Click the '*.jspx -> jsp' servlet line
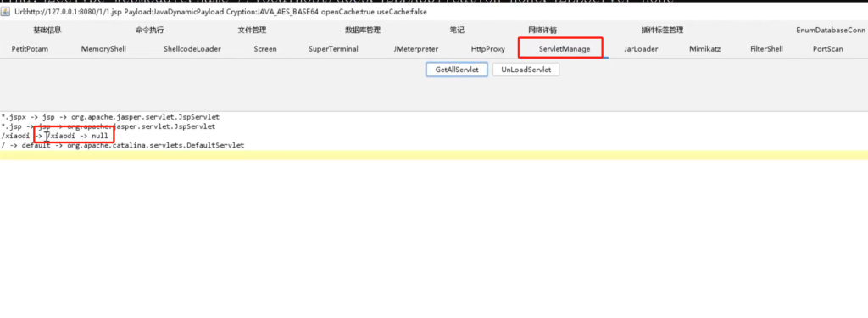Image resolution: width=868 pixels, height=318 pixels. 111,118
